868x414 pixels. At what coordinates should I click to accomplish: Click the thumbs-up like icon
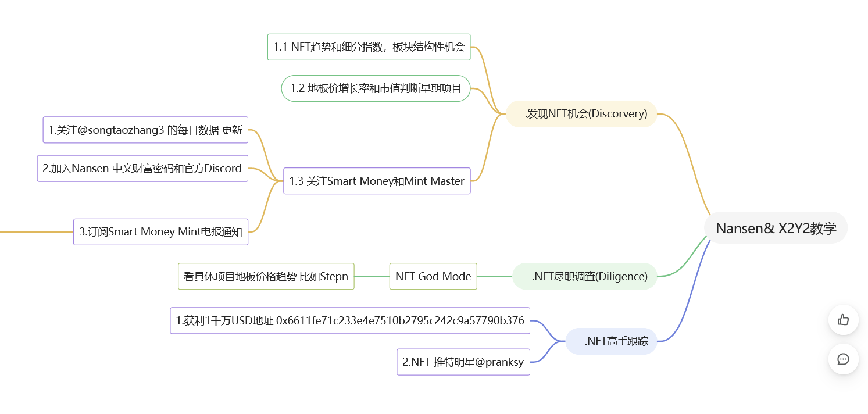click(844, 320)
